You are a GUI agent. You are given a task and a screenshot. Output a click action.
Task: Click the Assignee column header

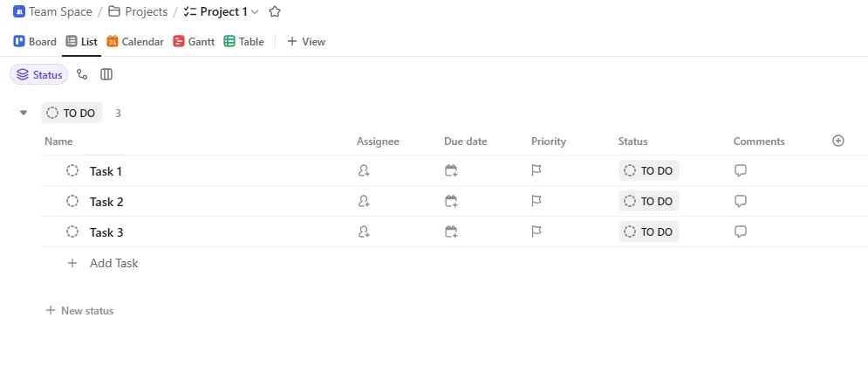[378, 142]
